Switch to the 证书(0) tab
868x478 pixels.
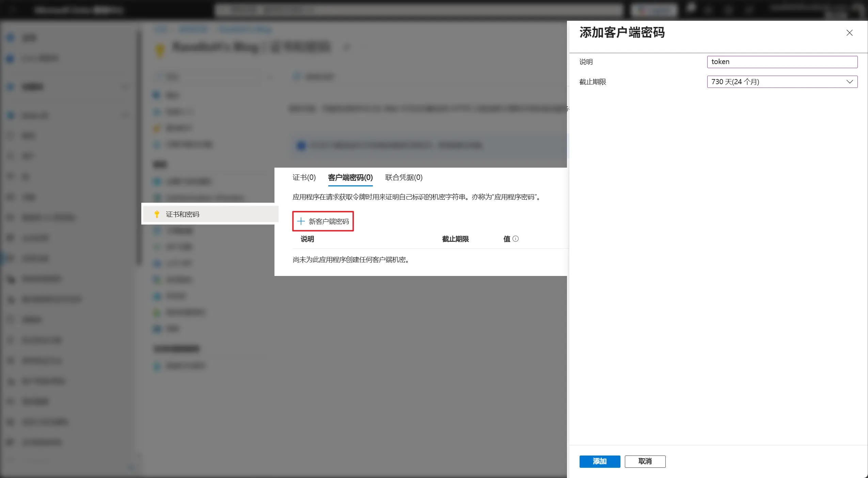(303, 178)
